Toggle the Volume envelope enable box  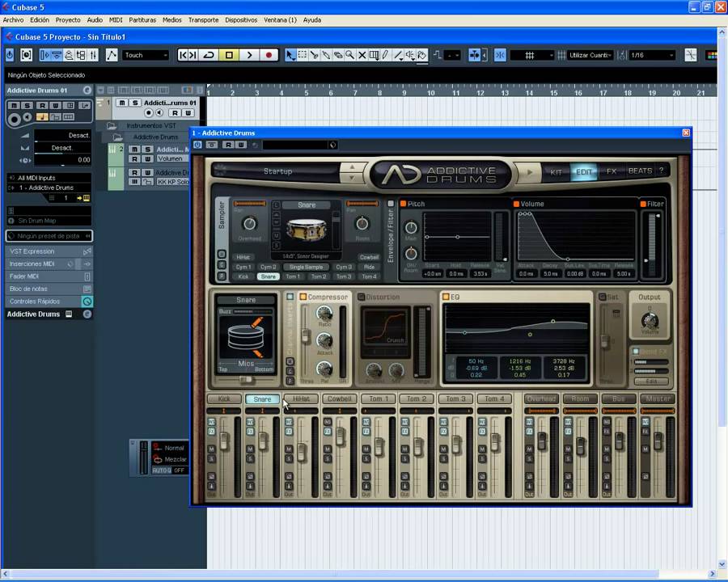[516, 204]
